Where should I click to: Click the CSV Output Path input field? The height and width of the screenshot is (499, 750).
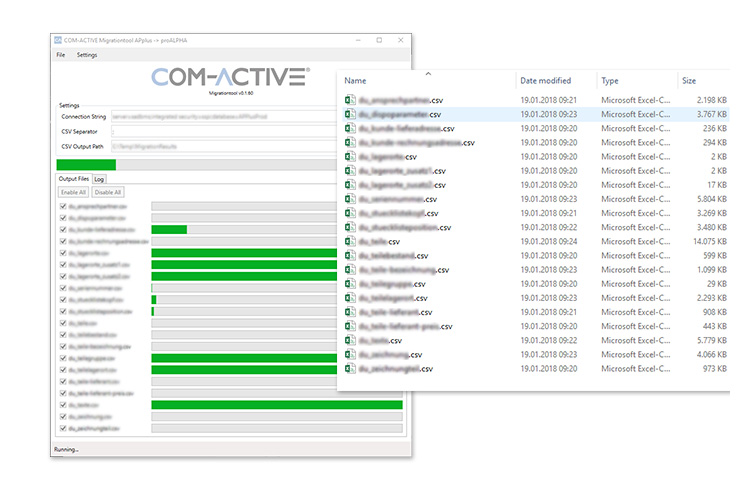(x=224, y=146)
